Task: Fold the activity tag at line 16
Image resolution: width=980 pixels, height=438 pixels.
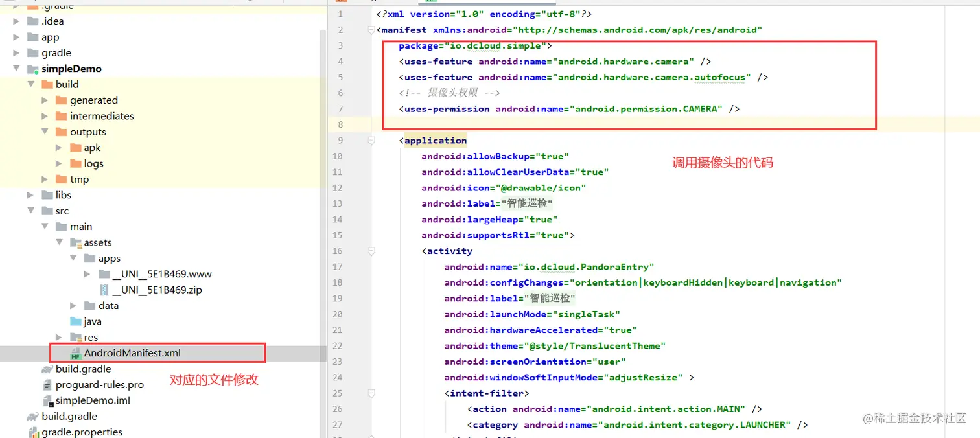Action: [371, 251]
